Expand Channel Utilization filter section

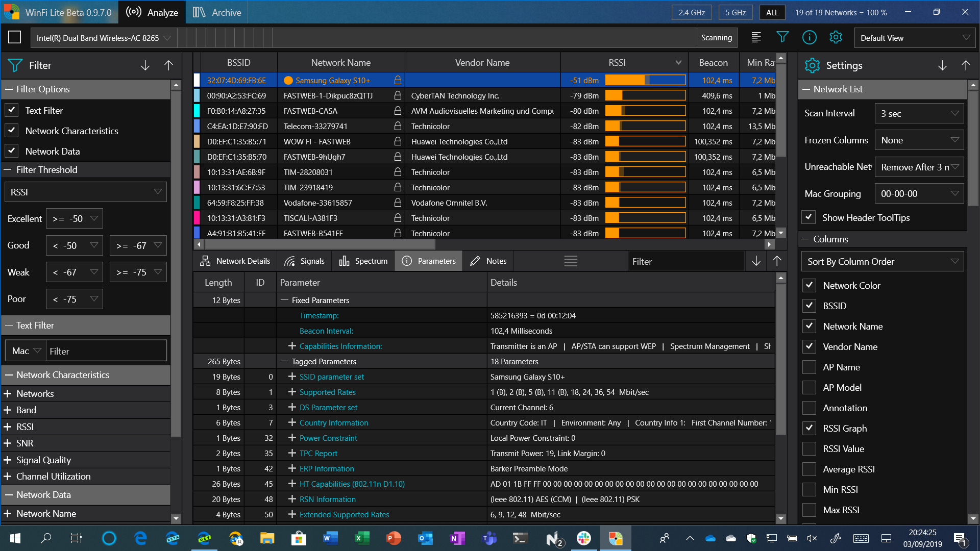pos(7,476)
